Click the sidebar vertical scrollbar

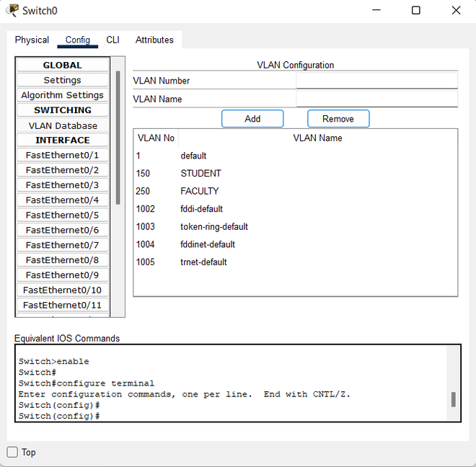pyautogui.click(x=118, y=137)
